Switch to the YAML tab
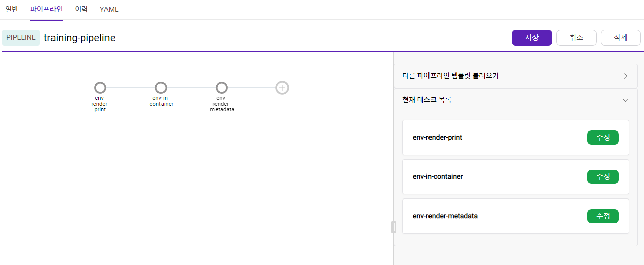 point(109,9)
